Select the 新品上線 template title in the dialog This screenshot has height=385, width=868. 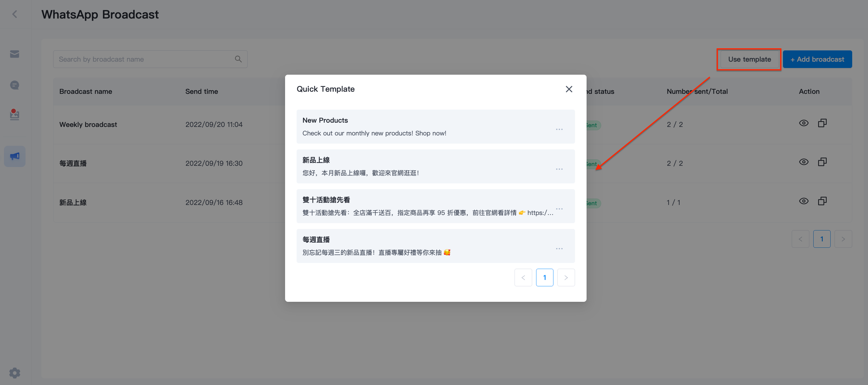pos(316,160)
